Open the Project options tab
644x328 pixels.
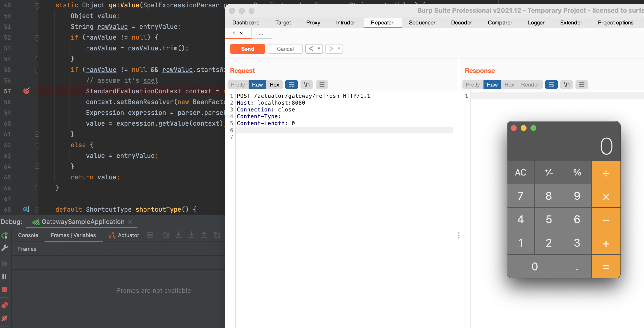[x=615, y=22]
